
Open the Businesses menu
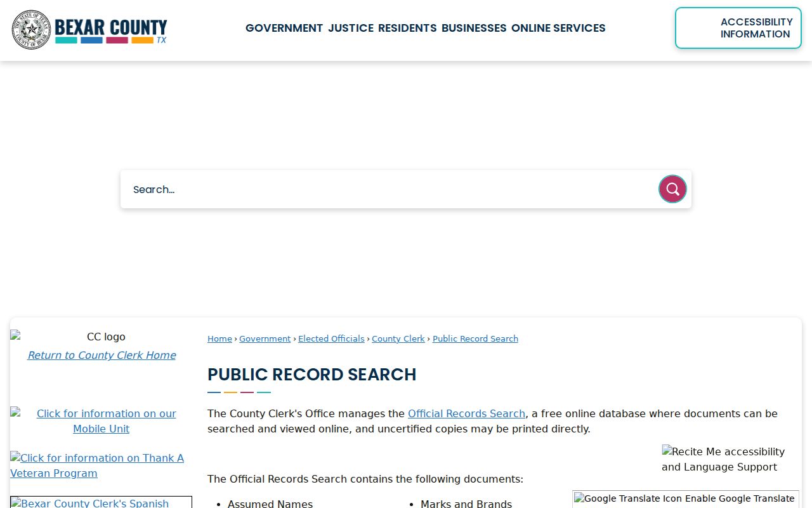pyautogui.click(x=474, y=28)
